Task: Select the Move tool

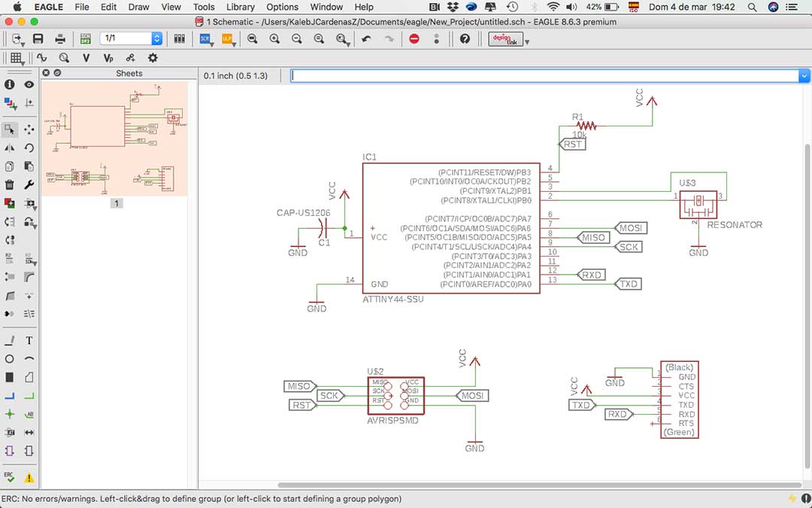Action: (29, 129)
